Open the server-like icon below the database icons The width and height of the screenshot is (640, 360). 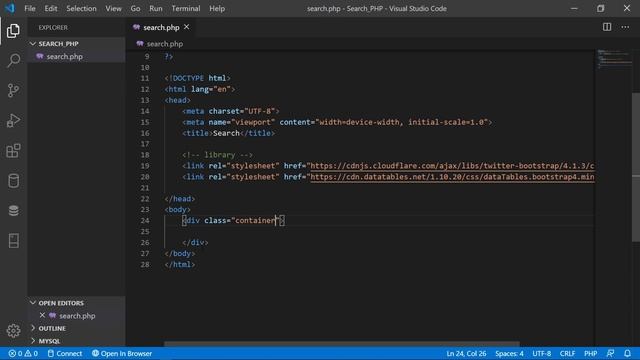click(13, 241)
